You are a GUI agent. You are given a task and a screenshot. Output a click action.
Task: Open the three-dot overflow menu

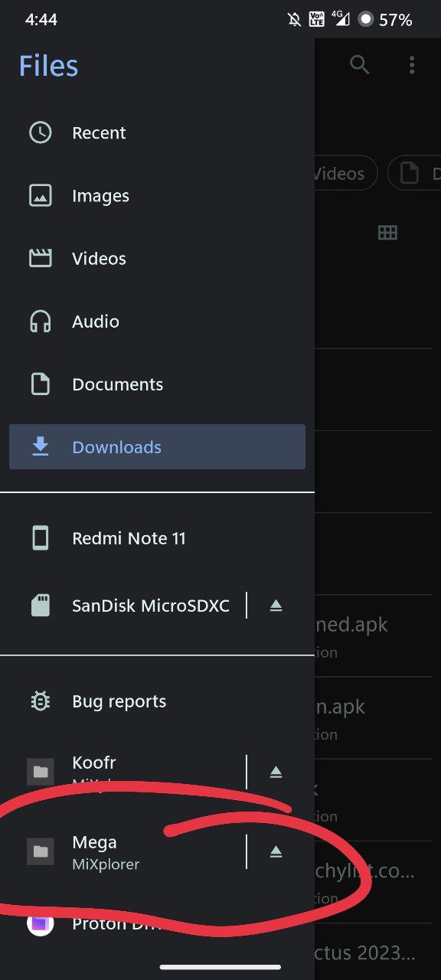412,65
